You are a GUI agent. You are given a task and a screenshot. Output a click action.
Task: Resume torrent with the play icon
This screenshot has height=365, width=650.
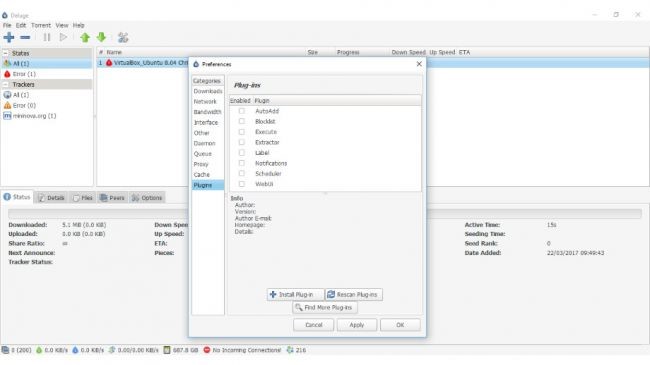[63, 37]
